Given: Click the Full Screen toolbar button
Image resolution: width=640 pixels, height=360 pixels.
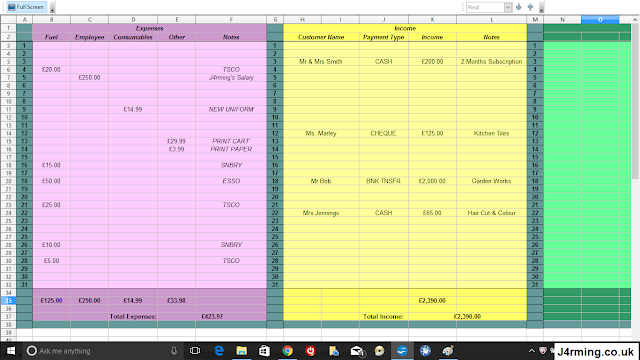Looking at the screenshot, I should [x=27, y=7].
